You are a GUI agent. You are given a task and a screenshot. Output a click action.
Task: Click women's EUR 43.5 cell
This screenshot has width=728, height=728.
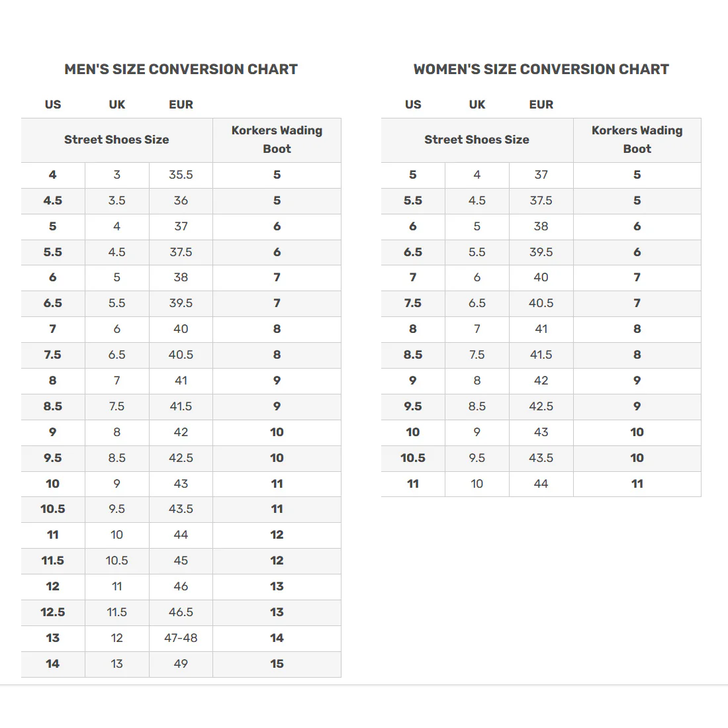(541, 458)
